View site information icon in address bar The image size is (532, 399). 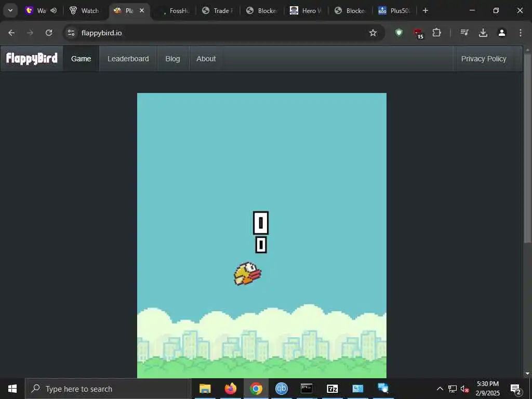tap(71, 33)
